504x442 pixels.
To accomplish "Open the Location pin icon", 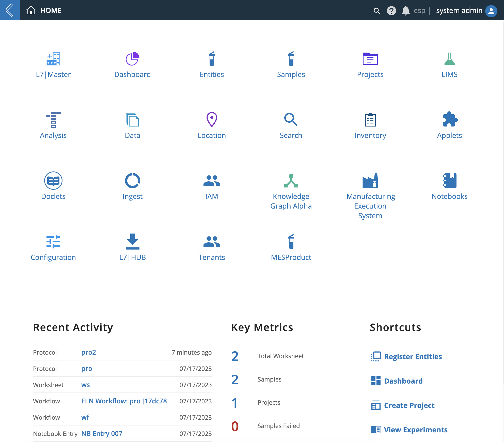I will 212,119.
